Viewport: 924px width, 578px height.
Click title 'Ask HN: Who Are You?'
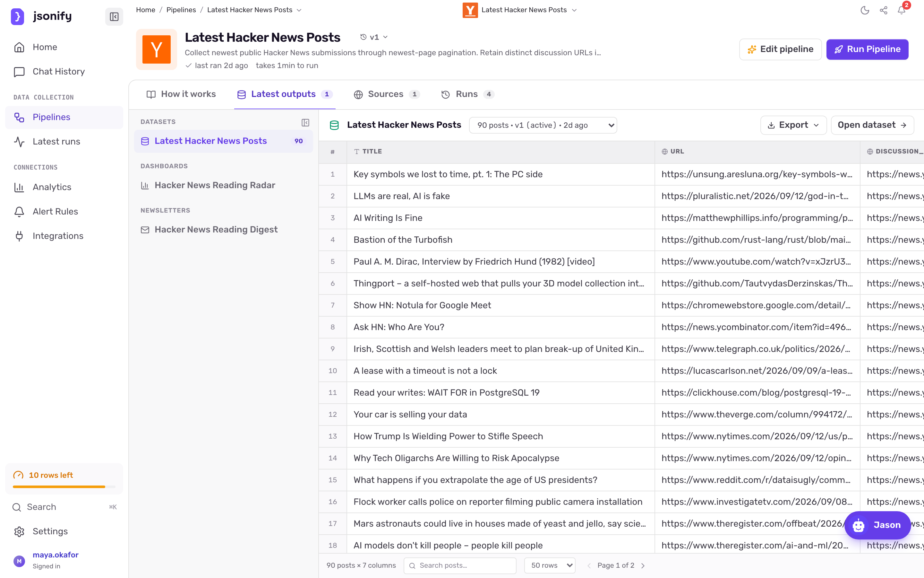398,327
